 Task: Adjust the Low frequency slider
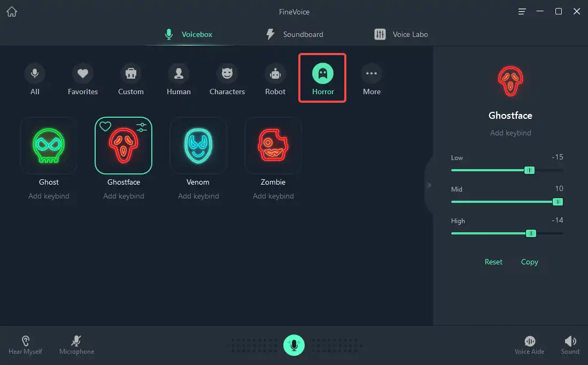tap(530, 170)
